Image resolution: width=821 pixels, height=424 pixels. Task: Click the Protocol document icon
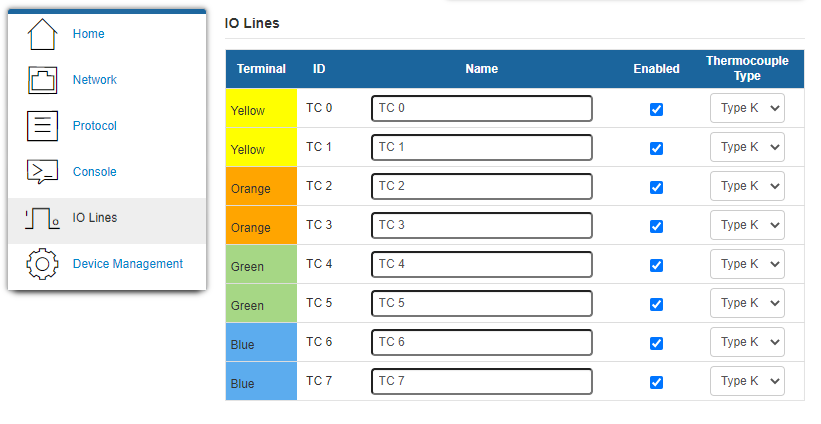click(42, 126)
